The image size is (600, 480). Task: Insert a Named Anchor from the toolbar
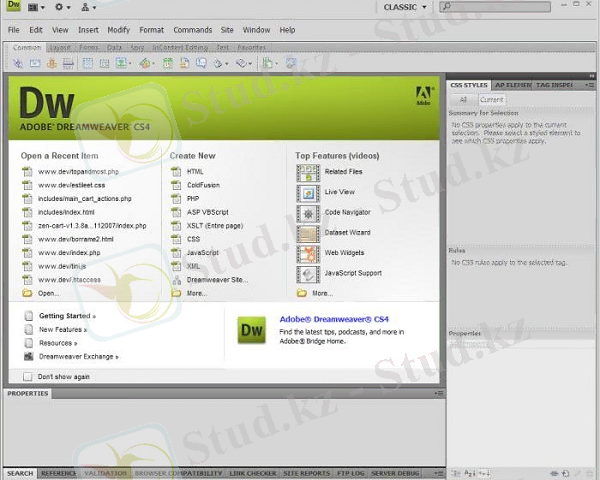52,63
